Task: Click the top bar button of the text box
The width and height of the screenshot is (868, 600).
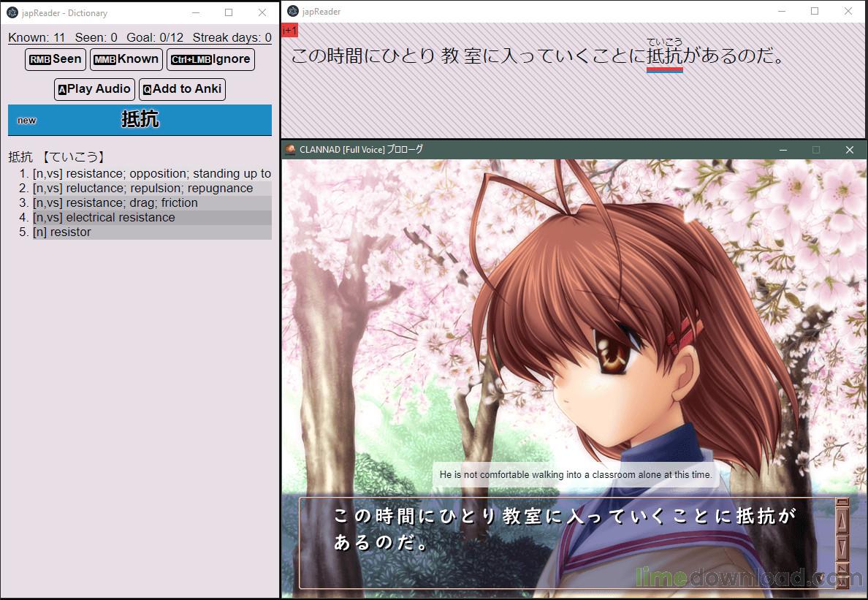Action: pos(842,501)
